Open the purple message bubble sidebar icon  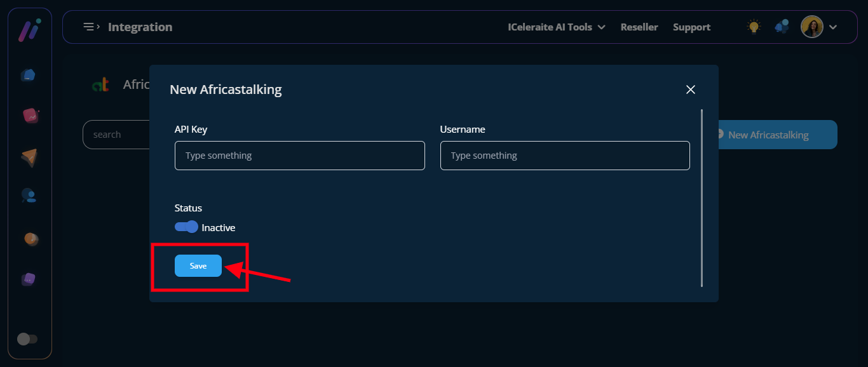[x=29, y=279]
